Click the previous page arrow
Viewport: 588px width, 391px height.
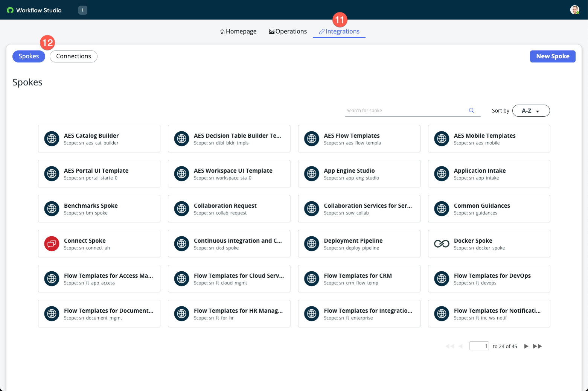point(460,346)
